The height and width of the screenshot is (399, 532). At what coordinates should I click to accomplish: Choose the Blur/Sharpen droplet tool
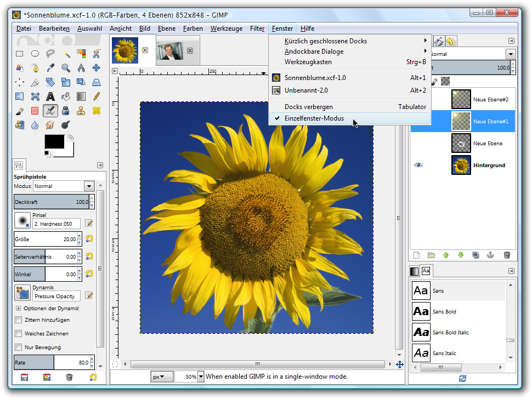35,125
